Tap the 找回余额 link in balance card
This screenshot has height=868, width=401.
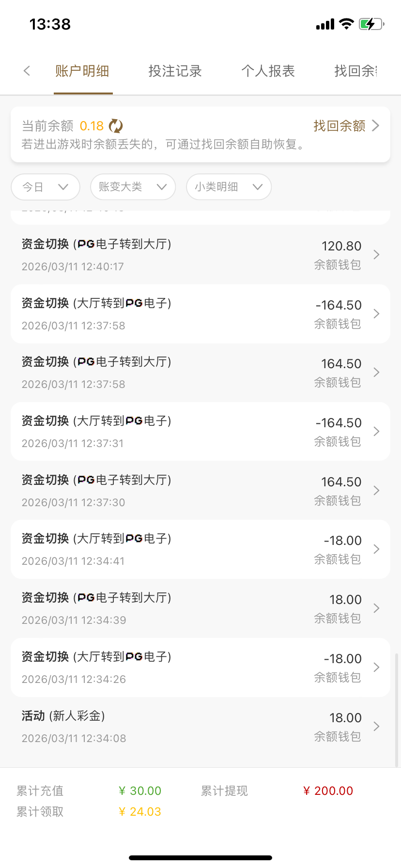point(339,126)
